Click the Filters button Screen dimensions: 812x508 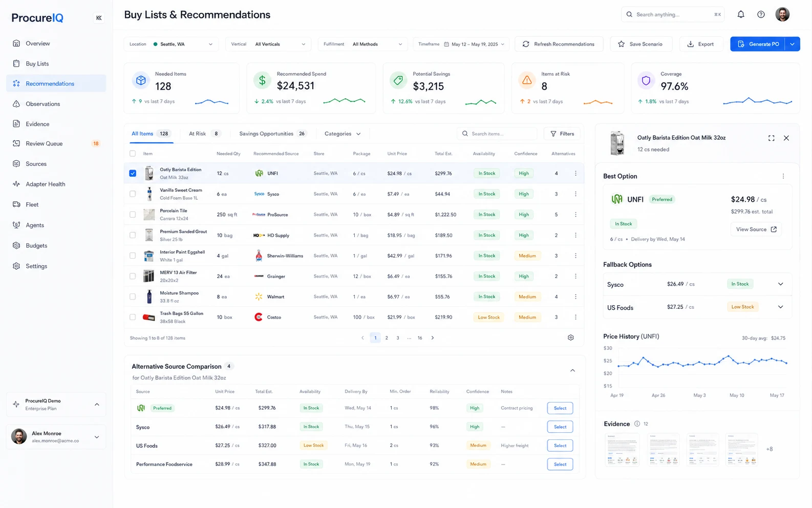click(562, 134)
